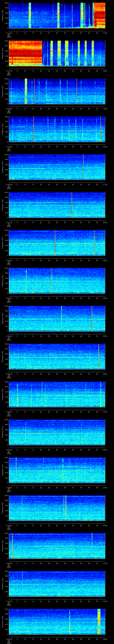
Task: Click the 13:24:00 start time label
Action: point(9,336)
